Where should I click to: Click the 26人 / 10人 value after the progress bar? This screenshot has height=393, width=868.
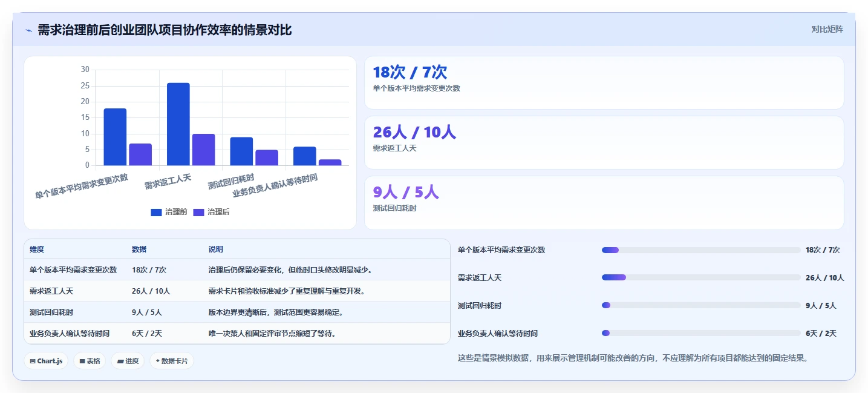click(x=825, y=278)
